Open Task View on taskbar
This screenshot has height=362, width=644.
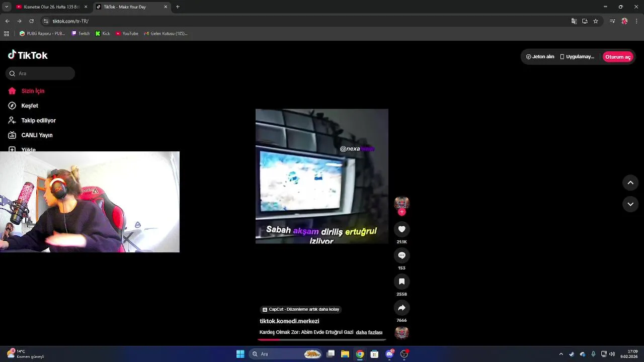click(x=331, y=354)
